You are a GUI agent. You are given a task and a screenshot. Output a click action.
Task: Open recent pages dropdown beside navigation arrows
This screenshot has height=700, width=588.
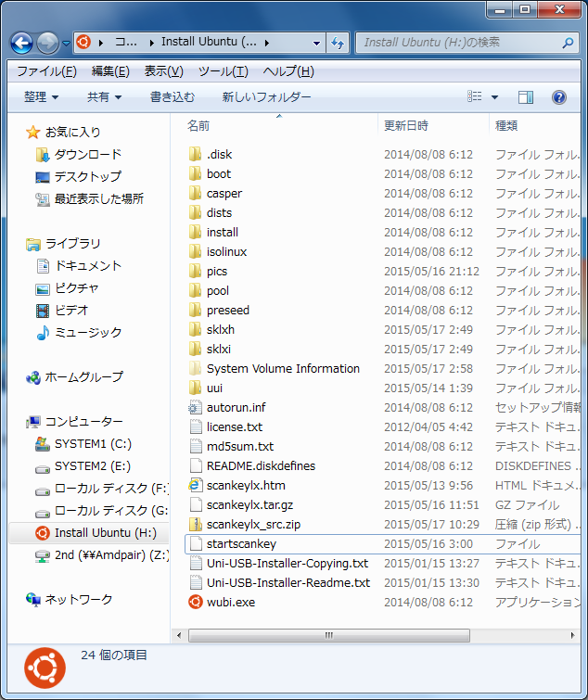coord(66,44)
